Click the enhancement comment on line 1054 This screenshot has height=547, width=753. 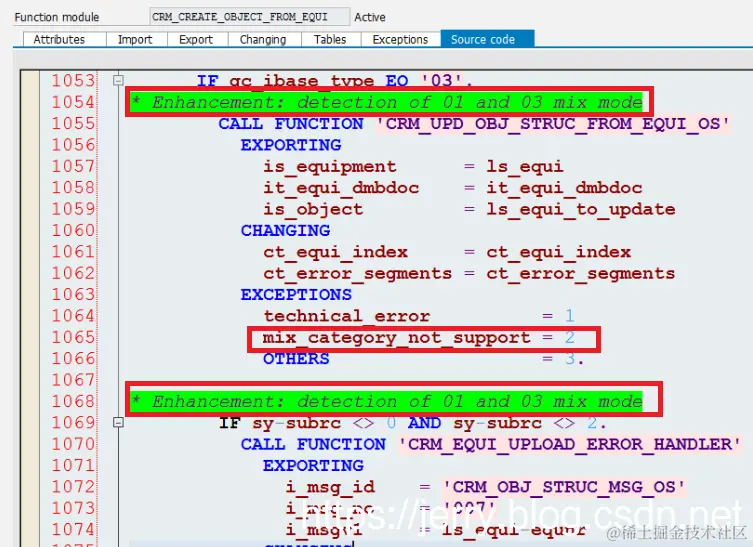click(387, 102)
